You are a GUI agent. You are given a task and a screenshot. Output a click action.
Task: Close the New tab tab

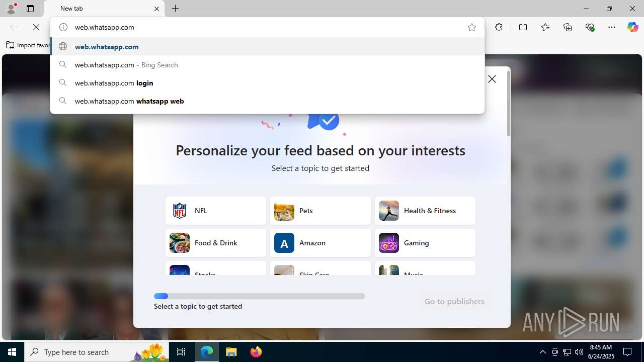[x=156, y=9]
